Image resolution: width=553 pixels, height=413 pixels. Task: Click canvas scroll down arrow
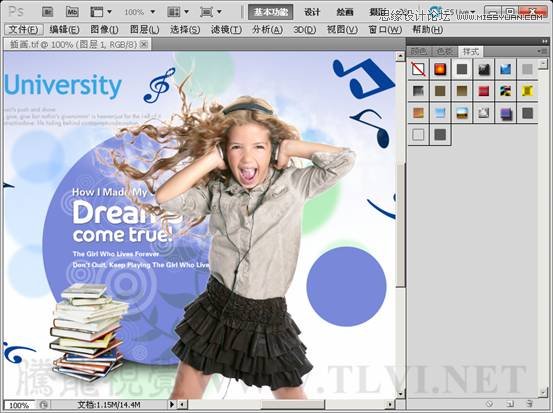click(x=400, y=394)
